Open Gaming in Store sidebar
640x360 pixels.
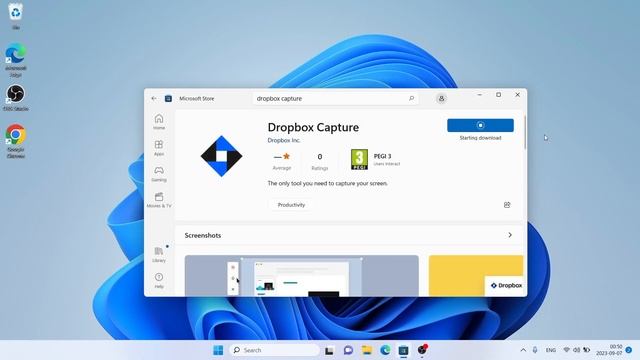[159, 174]
